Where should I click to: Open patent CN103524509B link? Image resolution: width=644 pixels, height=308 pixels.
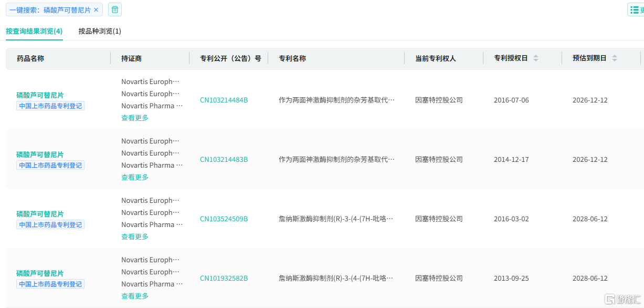coord(224,219)
